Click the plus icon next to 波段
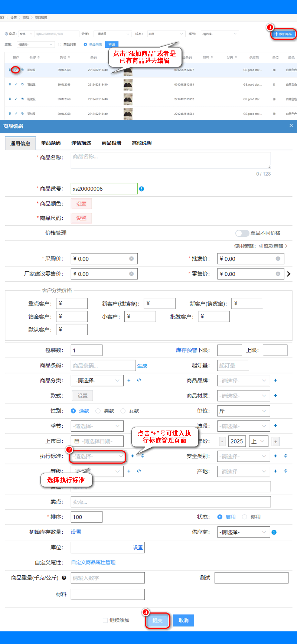 pyautogui.click(x=275, y=426)
